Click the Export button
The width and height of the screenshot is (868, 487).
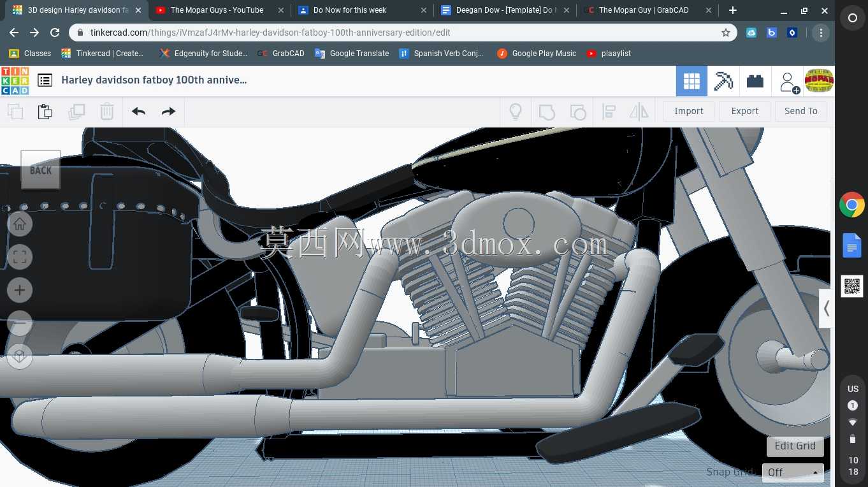pos(745,111)
